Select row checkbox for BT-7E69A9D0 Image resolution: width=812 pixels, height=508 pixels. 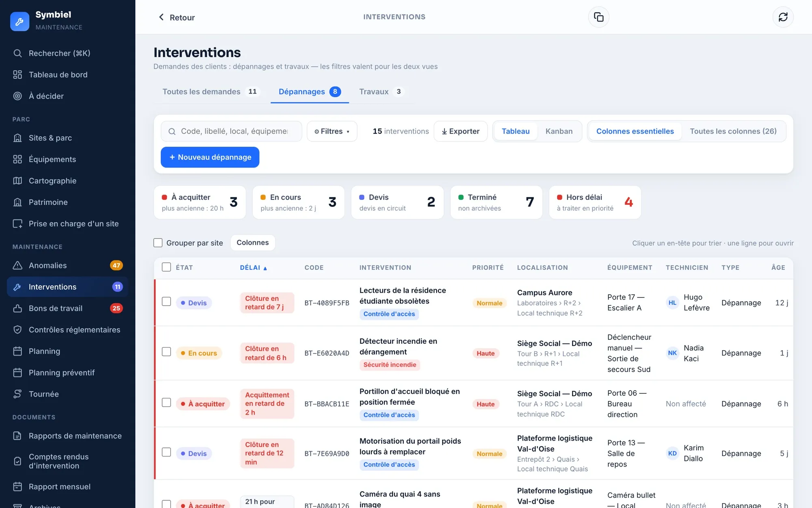[x=166, y=452]
